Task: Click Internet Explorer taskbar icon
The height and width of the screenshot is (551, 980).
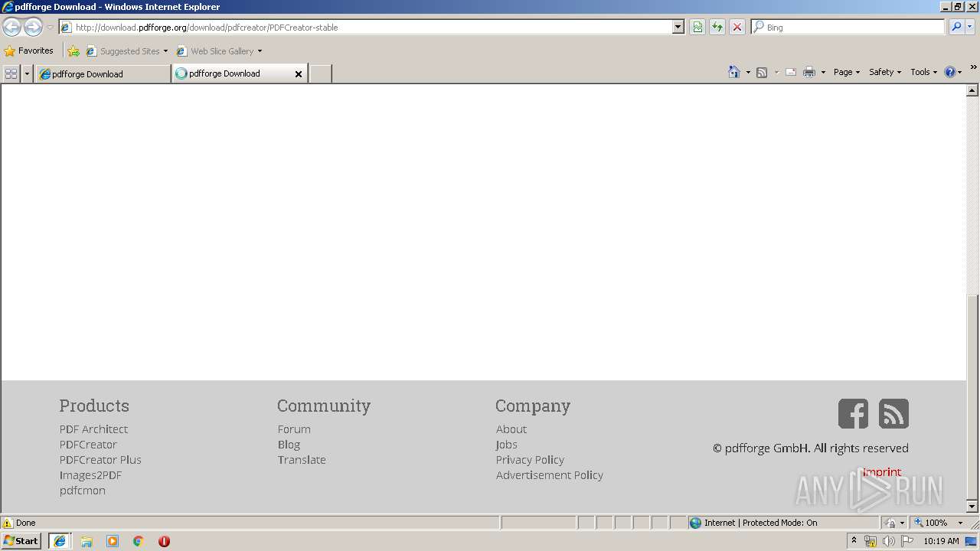Action: click(60, 541)
